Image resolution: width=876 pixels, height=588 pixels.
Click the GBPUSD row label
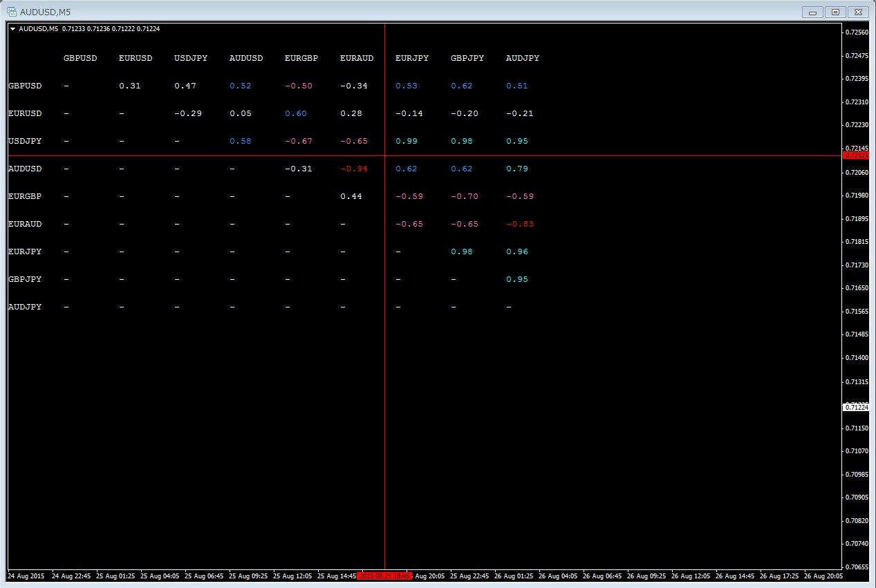(x=25, y=86)
